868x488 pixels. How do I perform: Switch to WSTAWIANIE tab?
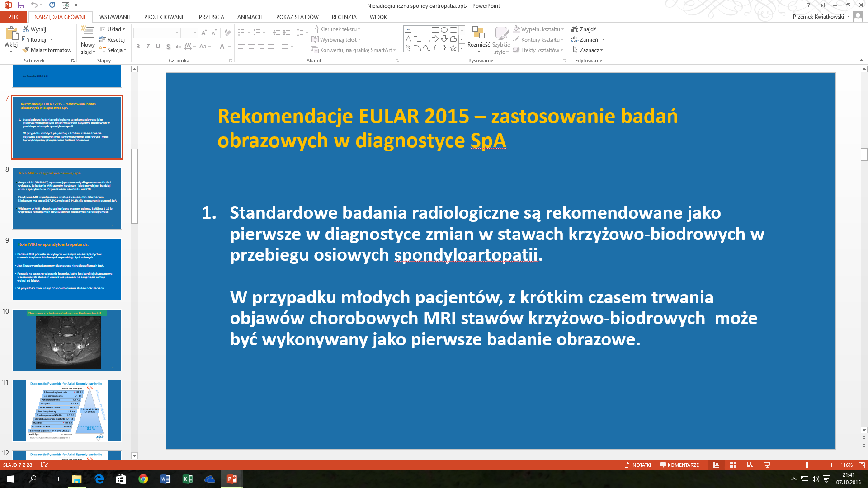pos(115,17)
